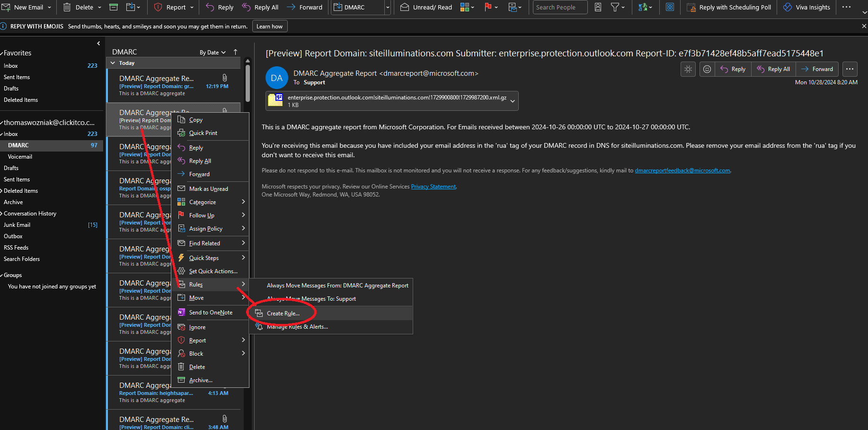This screenshot has height=430, width=868.
Task: Open the toolbar's more commands ellipsis
Action: (847, 7)
